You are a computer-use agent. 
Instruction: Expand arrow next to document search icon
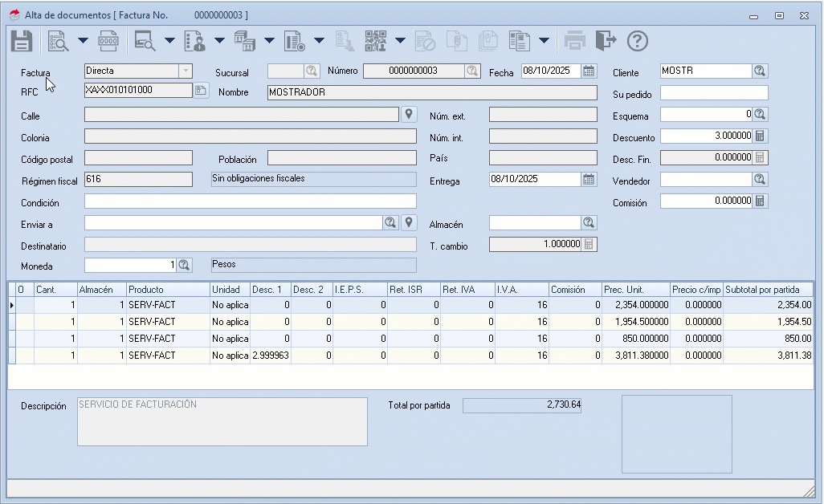(x=83, y=40)
